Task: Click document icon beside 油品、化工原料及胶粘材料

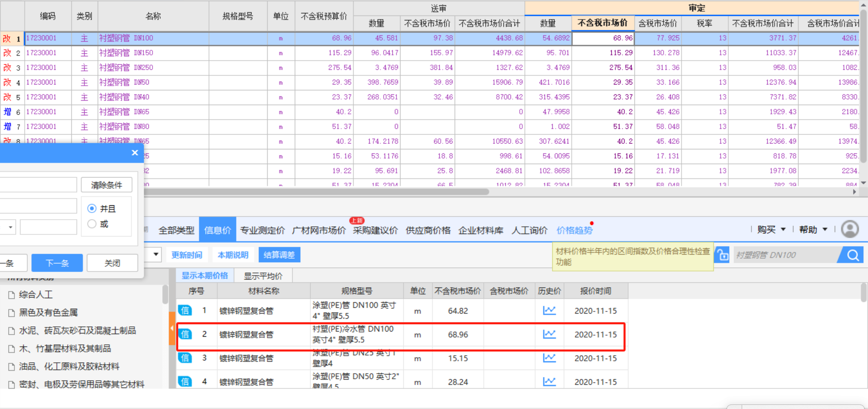Action: click(x=11, y=366)
